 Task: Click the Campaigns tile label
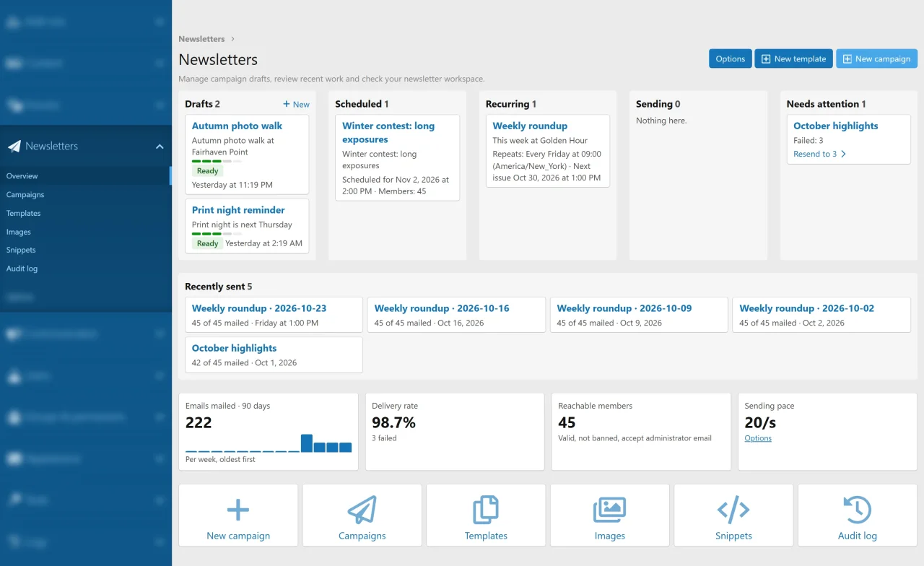pyautogui.click(x=362, y=536)
